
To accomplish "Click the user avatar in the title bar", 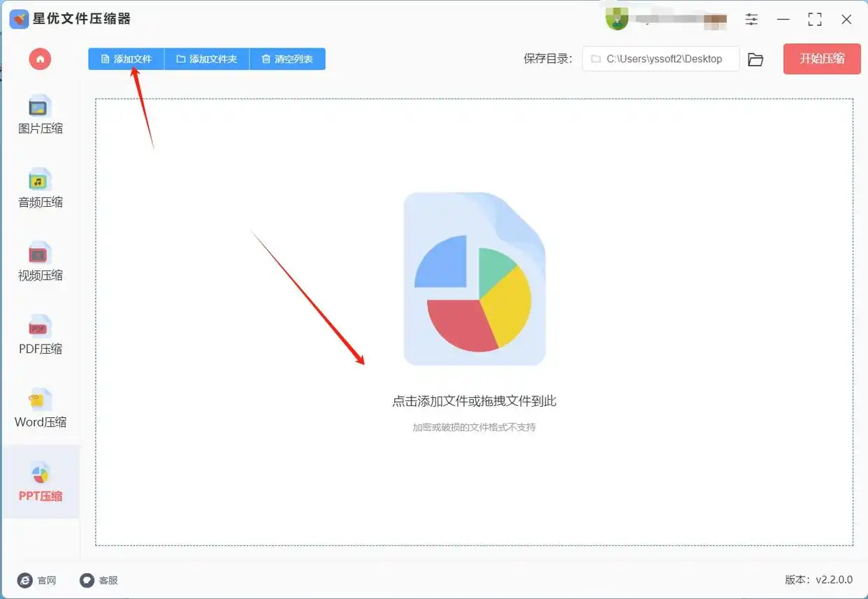I will [x=617, y=20].
